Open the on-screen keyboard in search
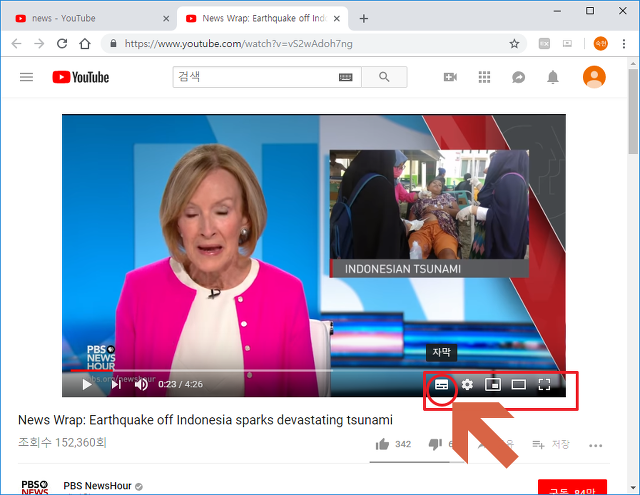Screen dimensions: 640x495 coord(346,77)
